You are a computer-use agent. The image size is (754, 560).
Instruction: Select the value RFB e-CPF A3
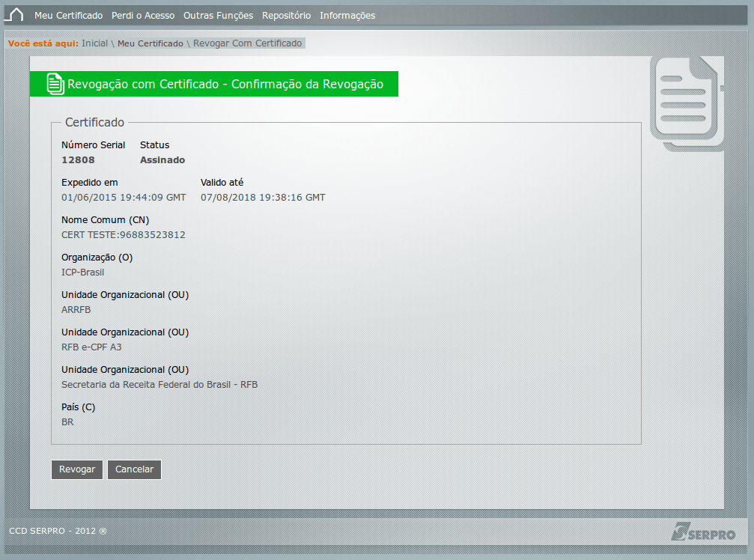coord(91,347)
